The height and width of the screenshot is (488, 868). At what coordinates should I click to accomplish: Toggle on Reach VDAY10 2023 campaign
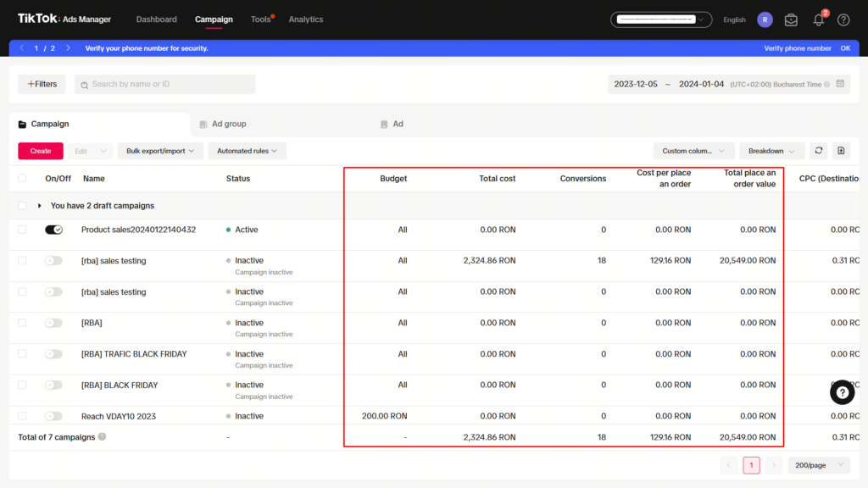(53, 415)
